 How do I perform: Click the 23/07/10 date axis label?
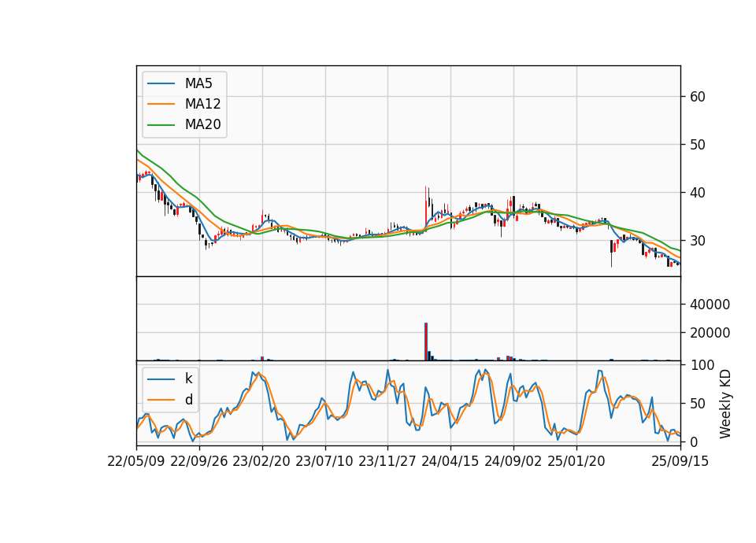click(x=324, y=461)
